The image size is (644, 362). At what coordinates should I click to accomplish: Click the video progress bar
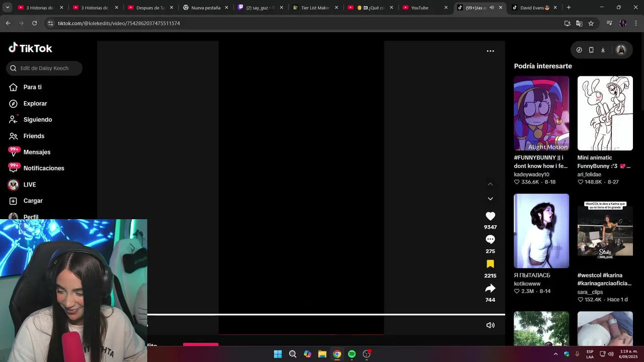(x=326, y=315)
